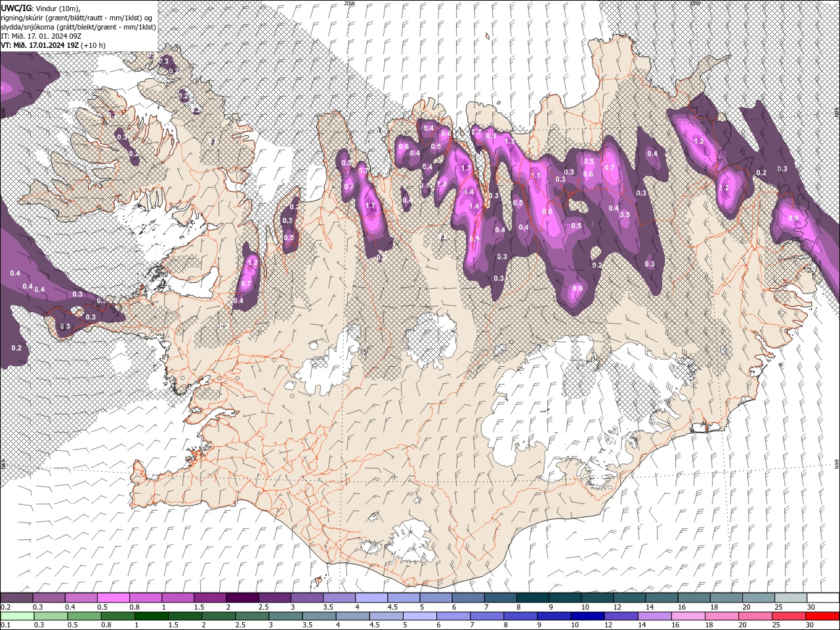Choose the lower legend blue swatch starting at 8
The image size is (840, 630).
(x=520, y=616)
